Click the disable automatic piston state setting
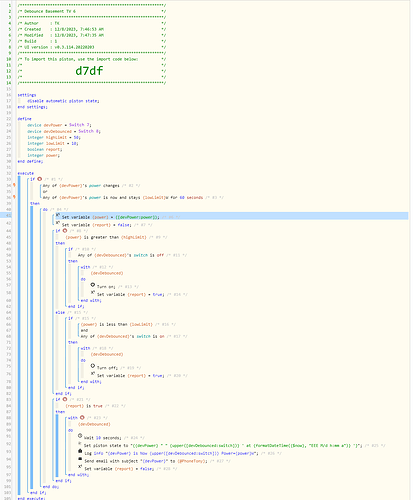 [63, 101]
